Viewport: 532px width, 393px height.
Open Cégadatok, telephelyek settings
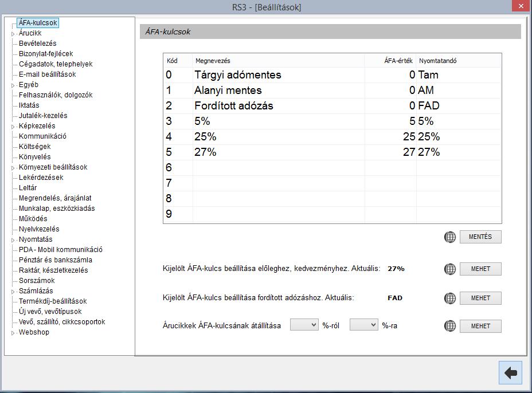pyautogui.click(x=56, y=64)
